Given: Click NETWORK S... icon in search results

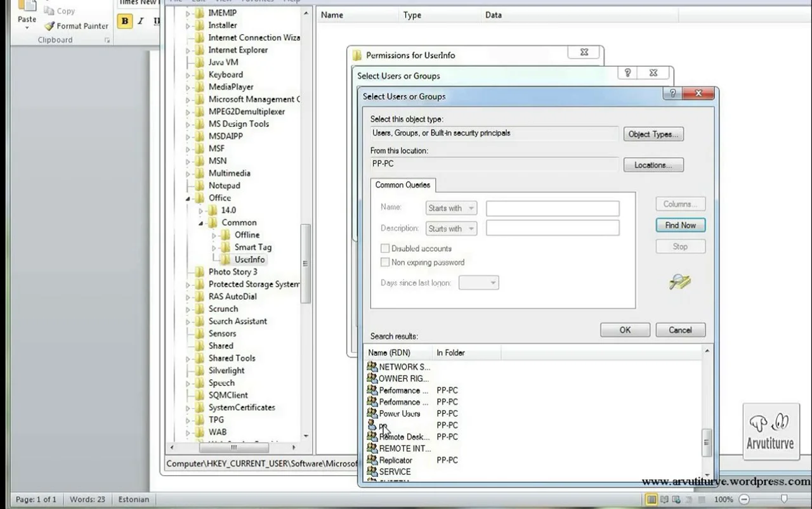Looking at the screenshot, I should 372,366.
